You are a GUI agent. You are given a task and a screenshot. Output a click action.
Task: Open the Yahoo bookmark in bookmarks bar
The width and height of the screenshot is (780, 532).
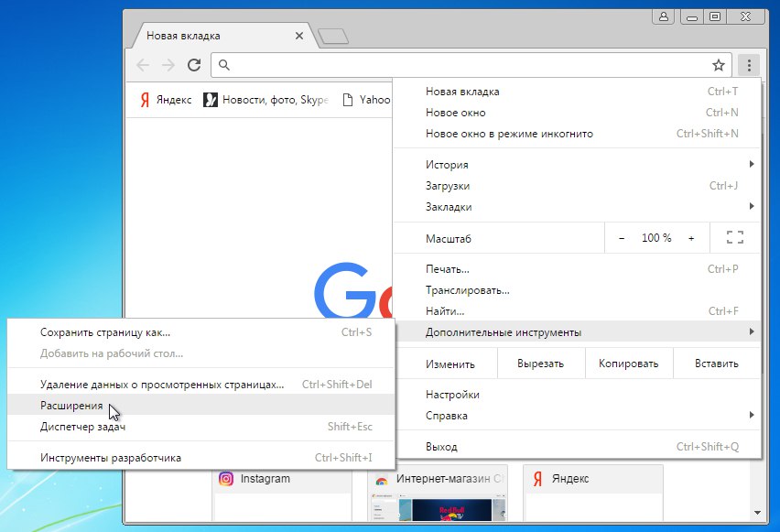pyautogui.click(x=366, y=100)
